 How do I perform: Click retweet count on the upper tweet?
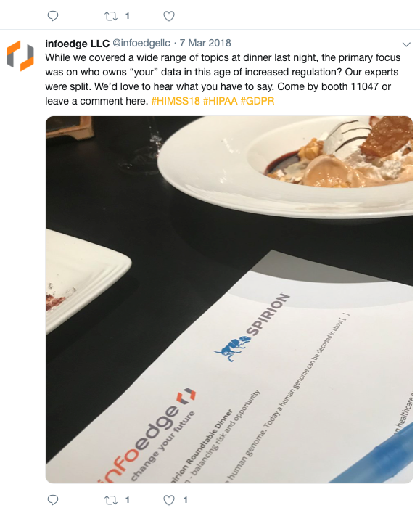point(128,16)
